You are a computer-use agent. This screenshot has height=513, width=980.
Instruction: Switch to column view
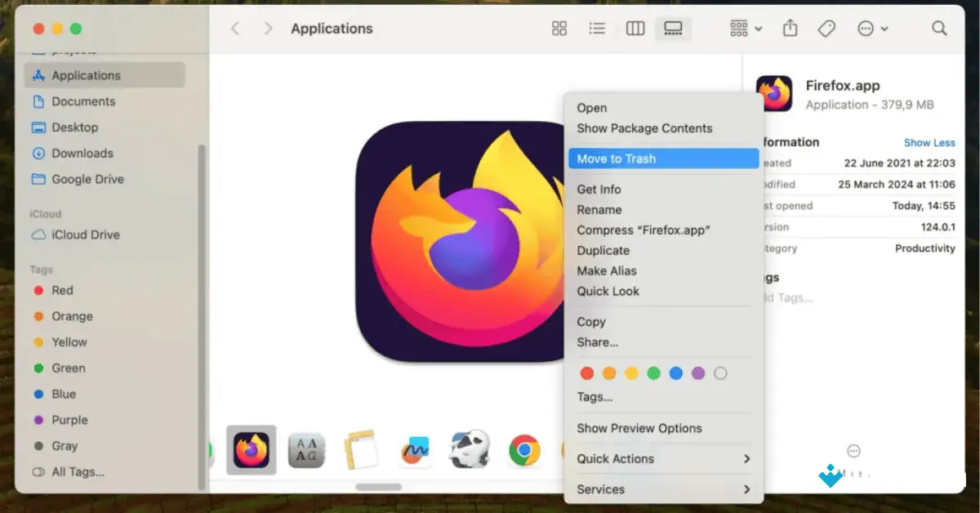pyautogui.click(x=635, y=28)
